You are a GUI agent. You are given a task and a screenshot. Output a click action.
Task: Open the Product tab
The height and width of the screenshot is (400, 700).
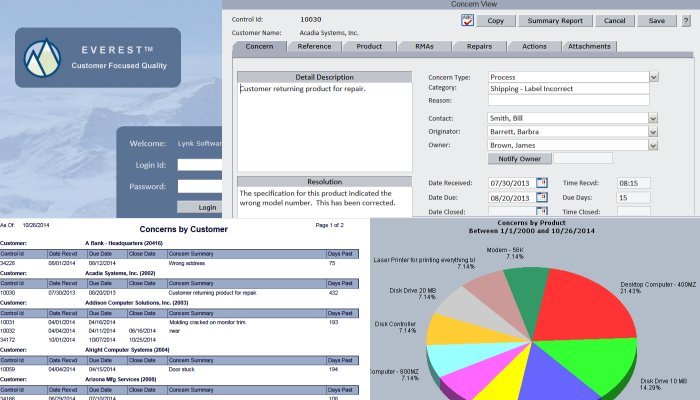click(369, 46)
